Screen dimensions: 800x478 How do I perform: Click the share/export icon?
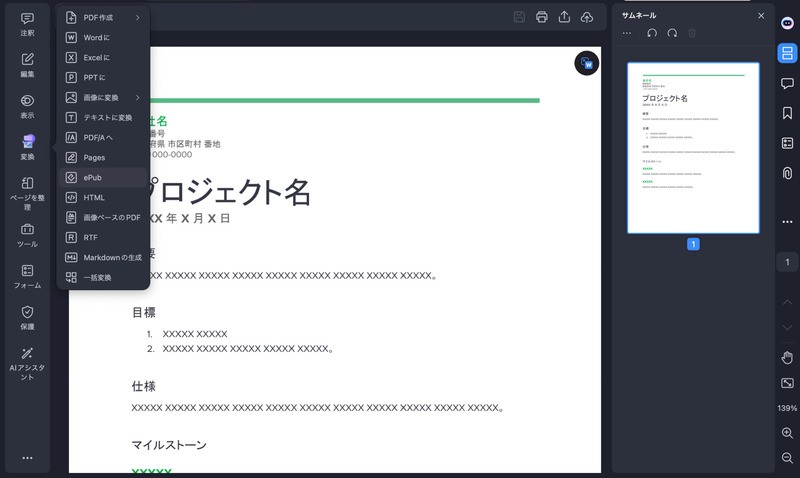click(564, 17)
